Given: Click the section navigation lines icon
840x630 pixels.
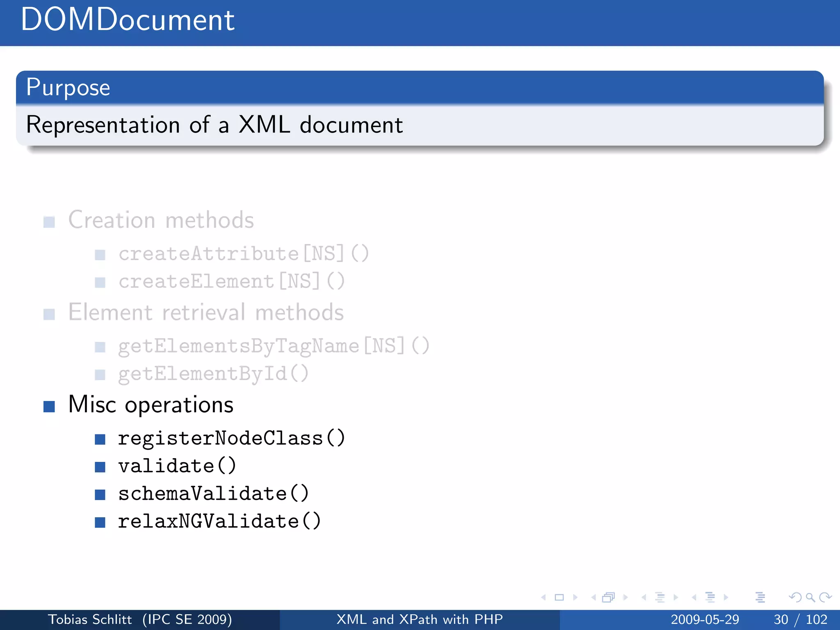Looking at the screenshot, I should 710,598.
